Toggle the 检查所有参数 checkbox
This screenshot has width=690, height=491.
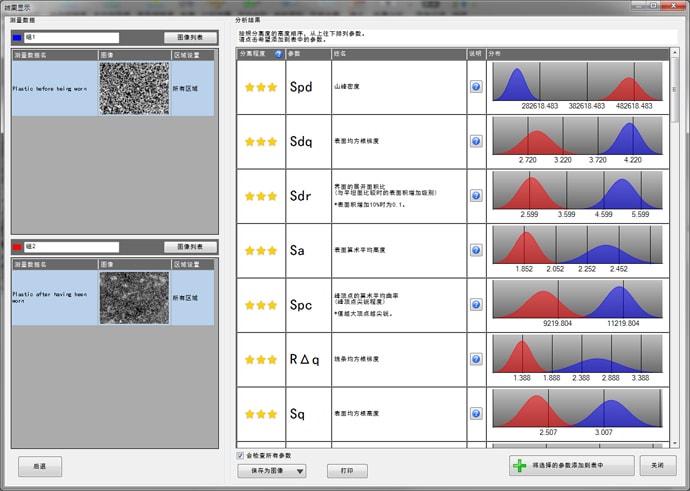[x=239, y=456]
